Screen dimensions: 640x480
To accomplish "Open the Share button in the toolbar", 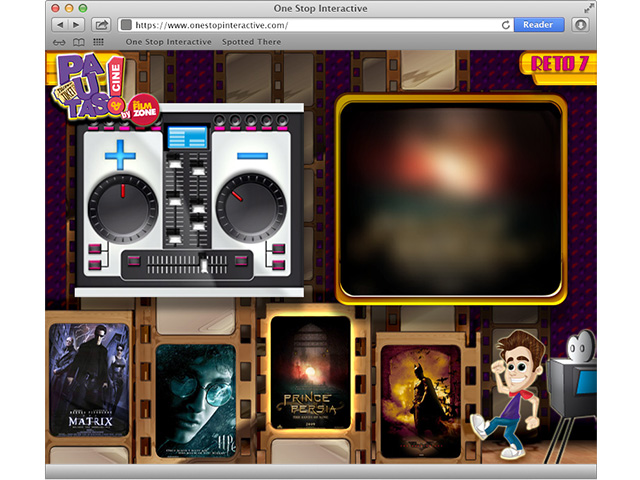I will [x=101, y=25].
